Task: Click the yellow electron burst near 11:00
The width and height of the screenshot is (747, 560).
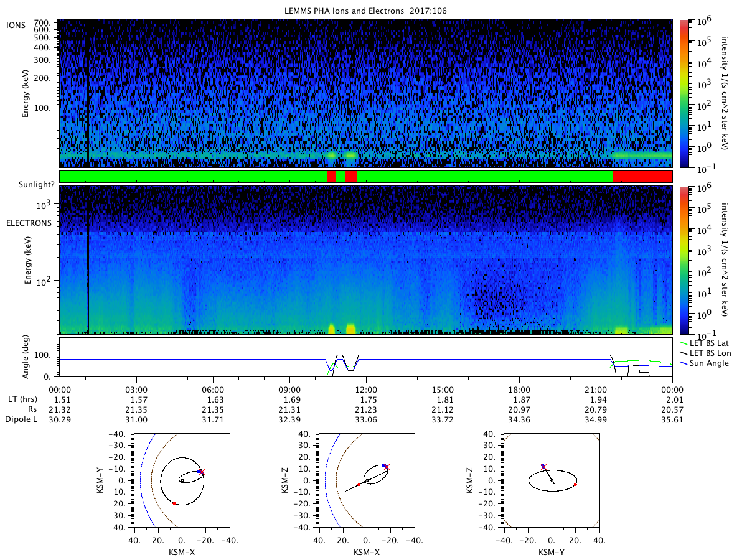Action: [350, 329]
